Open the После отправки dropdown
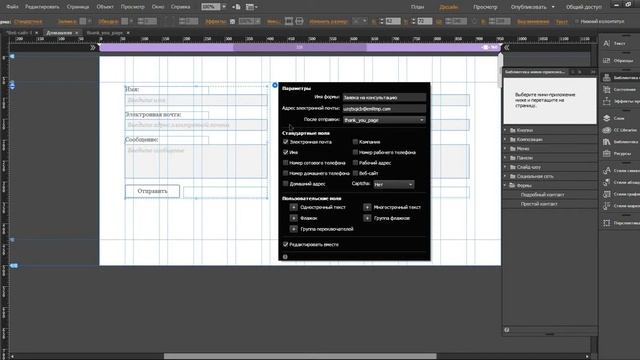The image size is (640, 360). click(384, 120)
